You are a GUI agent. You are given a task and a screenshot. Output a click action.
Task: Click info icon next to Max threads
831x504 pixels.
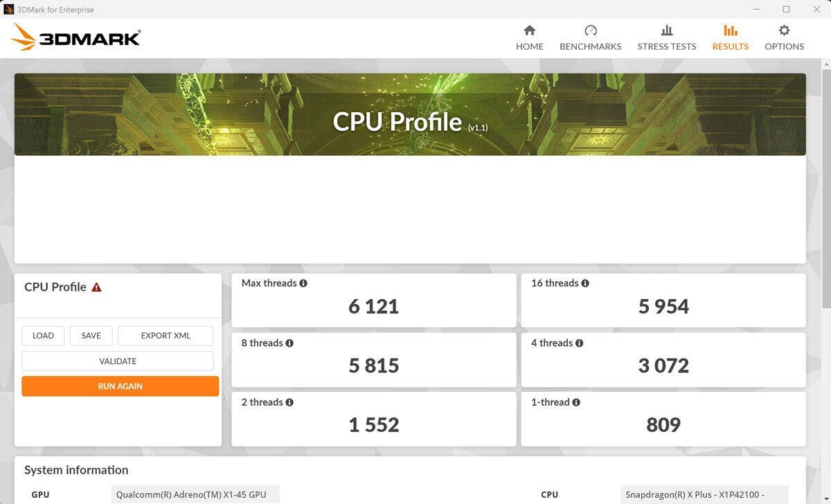303,283
